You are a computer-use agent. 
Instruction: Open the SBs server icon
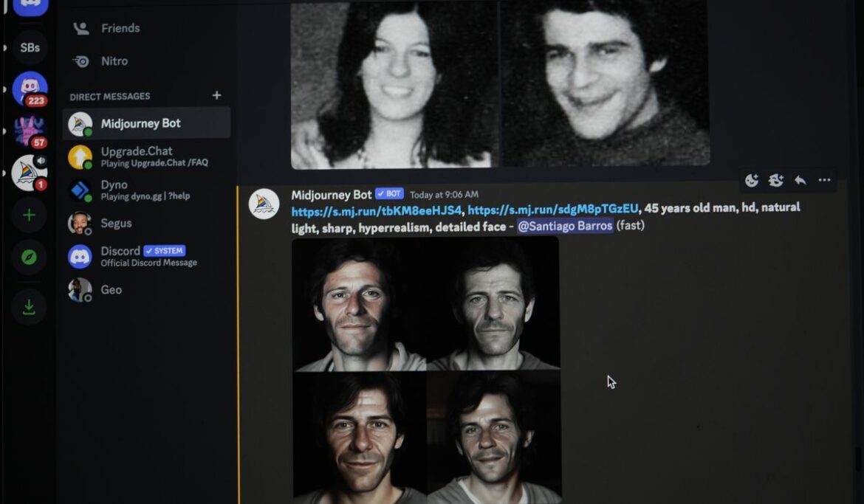coord(30,47)
